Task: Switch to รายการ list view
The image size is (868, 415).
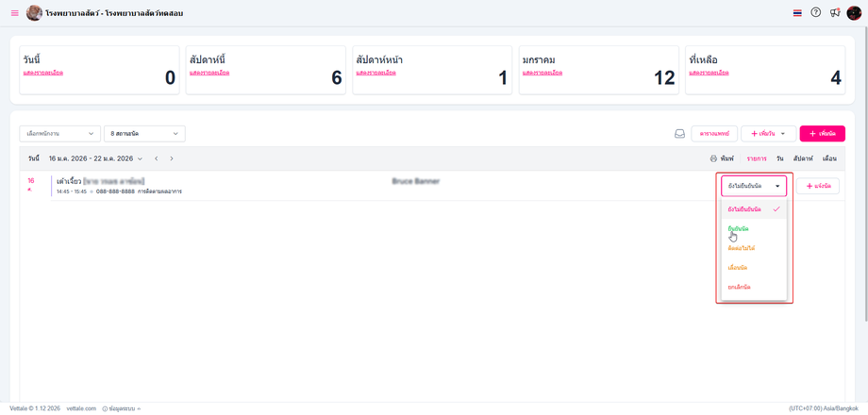Action: pos(757,158)
